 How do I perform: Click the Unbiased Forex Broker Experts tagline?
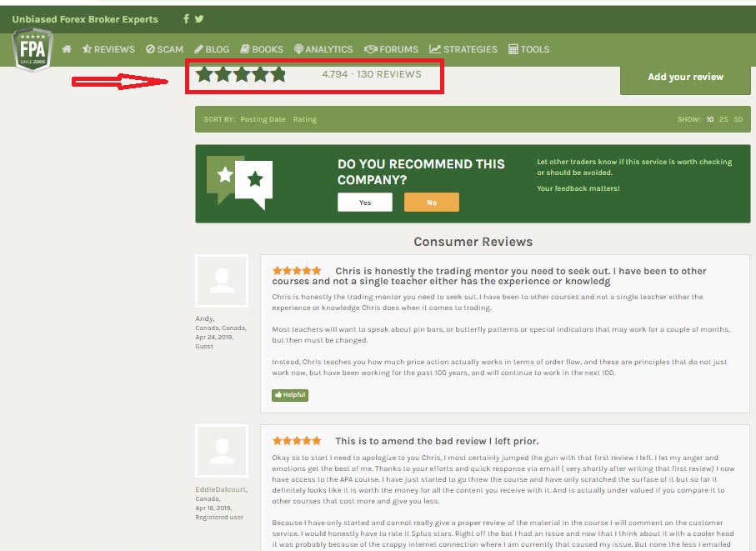point(85,19)
